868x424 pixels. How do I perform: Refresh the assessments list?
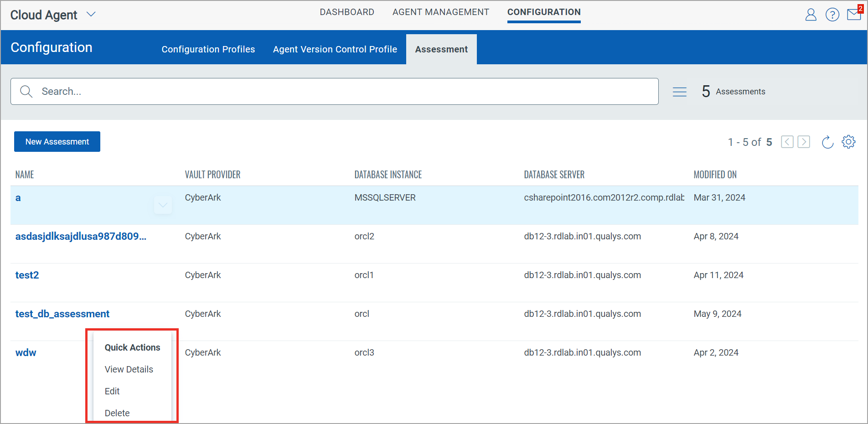pos(827,142)
